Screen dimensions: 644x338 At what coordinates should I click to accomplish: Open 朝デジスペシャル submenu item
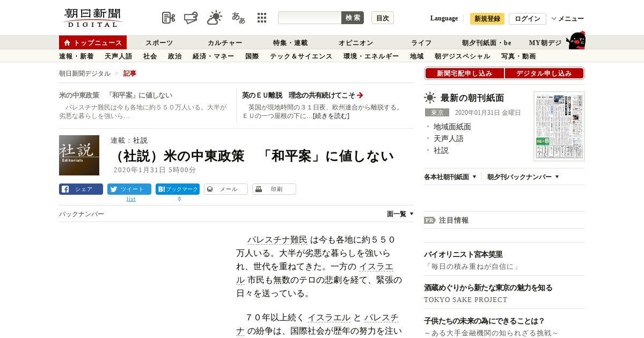[x=462, y=56]
